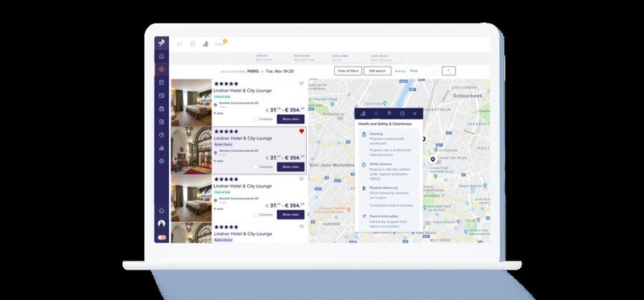This screenshot has width=644, height=300.
Task: Click the clock history icon in sidebar
Action: click(162, 135)
